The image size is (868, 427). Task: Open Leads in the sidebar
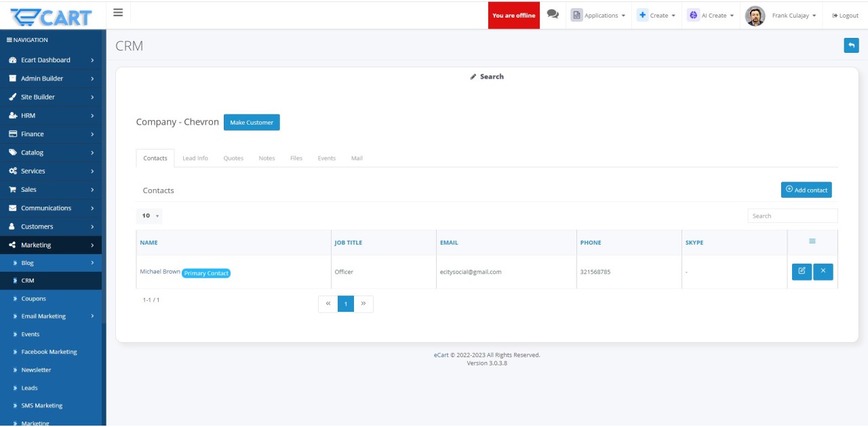pyautogui.click(x=51, y=388)
